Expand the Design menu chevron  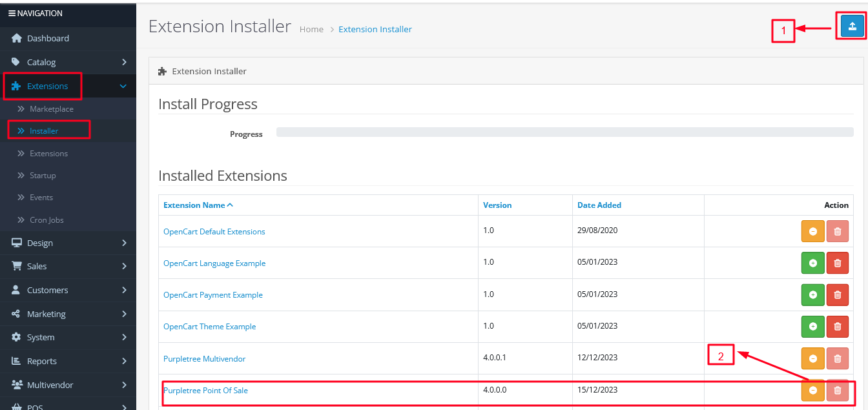[x=124, y=243]
